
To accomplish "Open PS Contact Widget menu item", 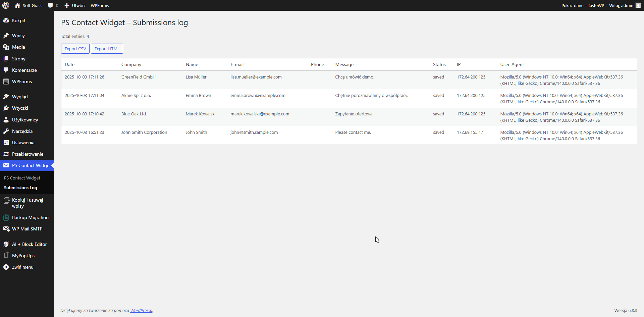I will 30,165.
